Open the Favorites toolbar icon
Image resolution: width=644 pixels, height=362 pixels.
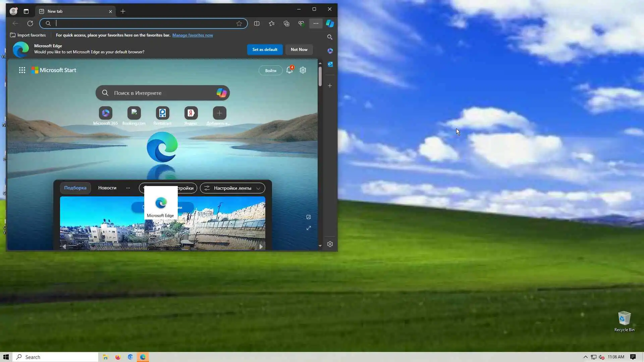tap(272, 23)
